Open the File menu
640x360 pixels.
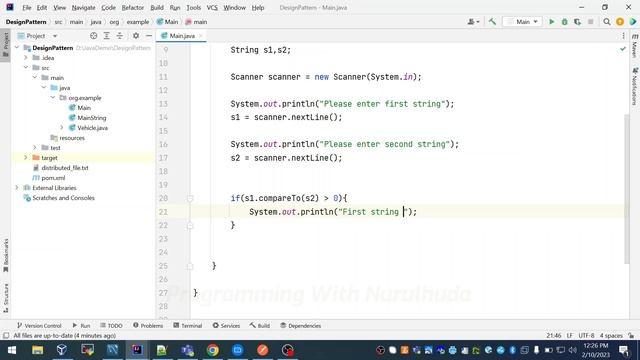click(27, 8)
